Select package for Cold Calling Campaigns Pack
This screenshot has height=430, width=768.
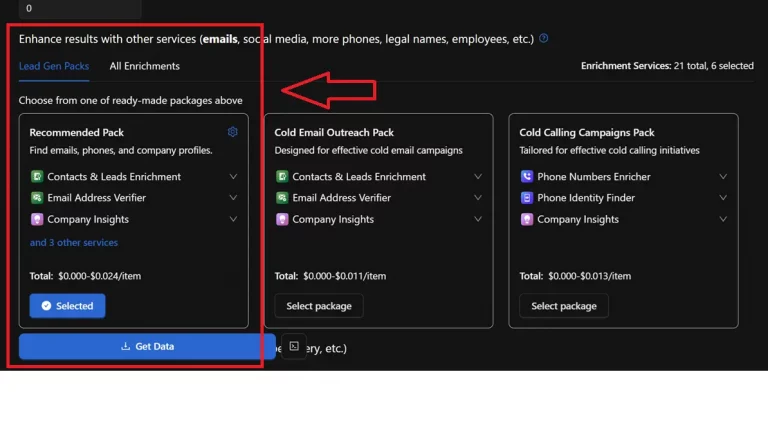[564, 306]
